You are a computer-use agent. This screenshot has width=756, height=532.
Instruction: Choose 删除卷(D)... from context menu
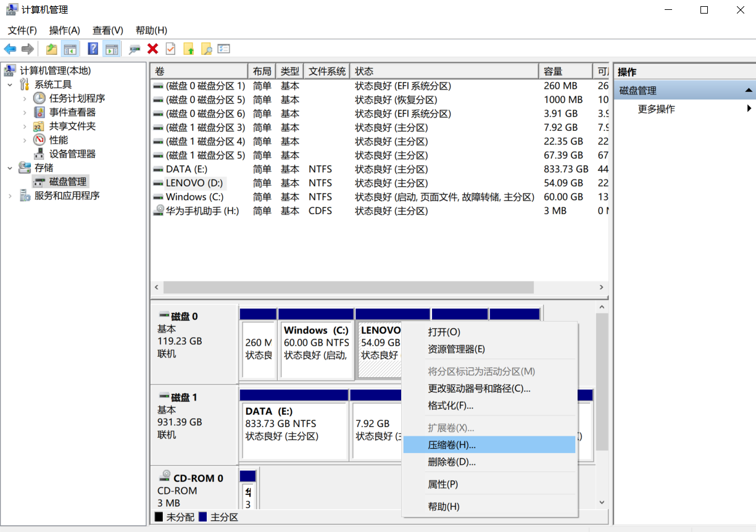pos(489,462)
